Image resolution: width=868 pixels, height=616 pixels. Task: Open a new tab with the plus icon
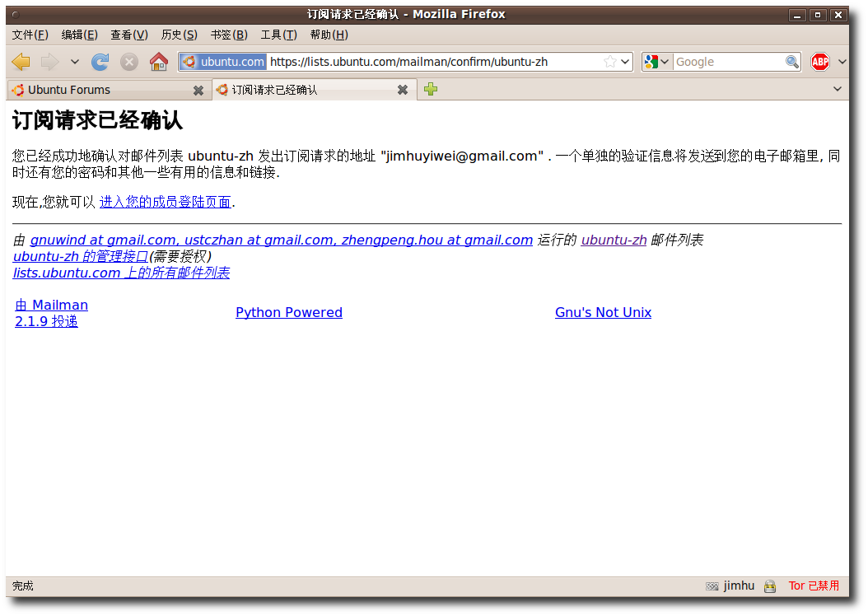tap(431, 89)
